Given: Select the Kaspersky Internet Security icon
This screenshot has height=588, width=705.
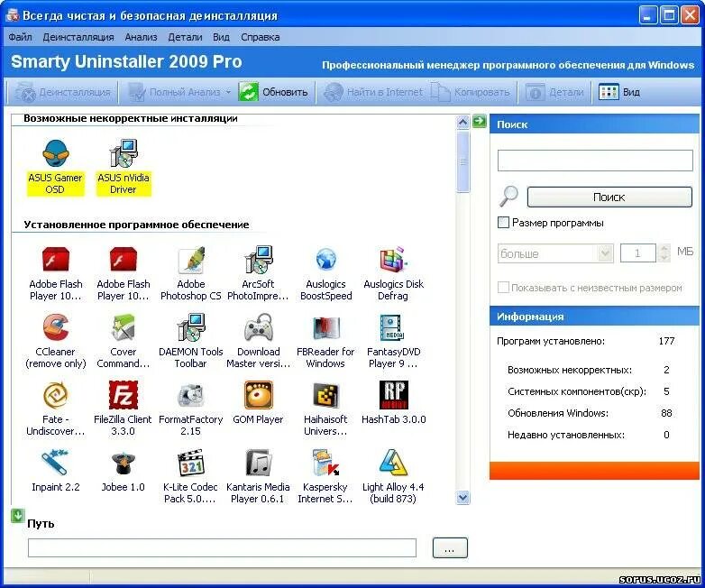Looking at the screenshot, I should 325,463.
